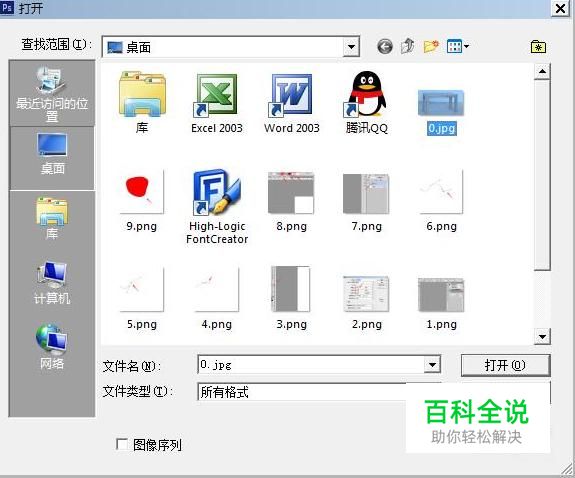Select the 2.png file
The height and width of the screenshot is (478, 575).
click(366, 302)
